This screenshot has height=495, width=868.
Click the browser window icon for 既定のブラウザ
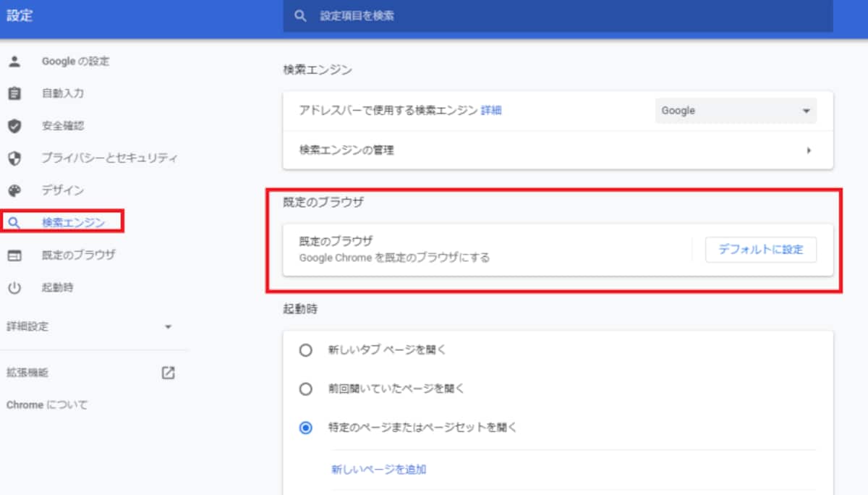pos(14,255)
